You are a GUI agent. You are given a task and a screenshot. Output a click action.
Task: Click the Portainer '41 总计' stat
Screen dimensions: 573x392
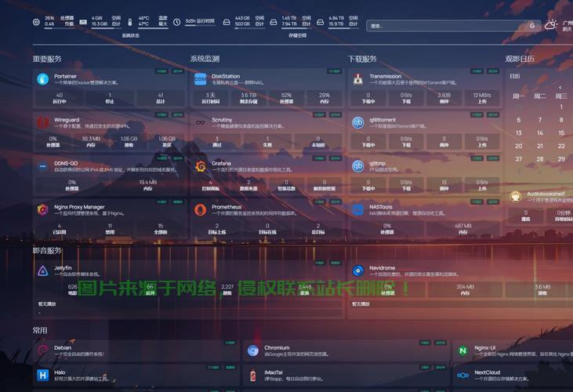click(161, 98)
